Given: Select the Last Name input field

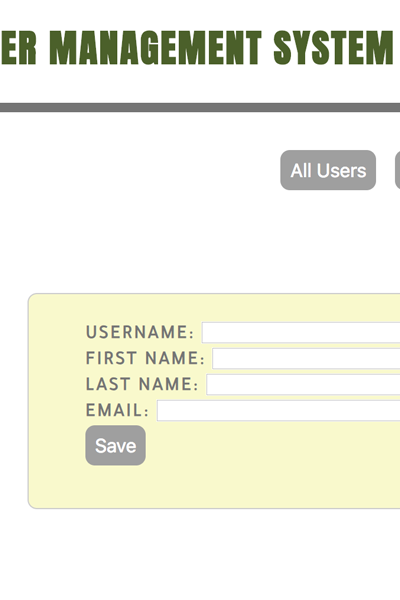Looking at the screenshot, I should click(x=303, y=385).
